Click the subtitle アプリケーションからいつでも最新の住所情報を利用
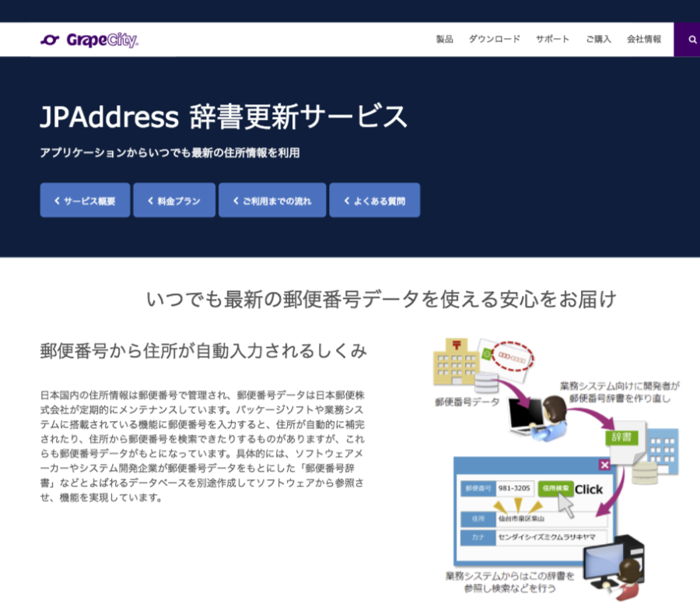This screenshot has width=700, height=611. point(170,153)
